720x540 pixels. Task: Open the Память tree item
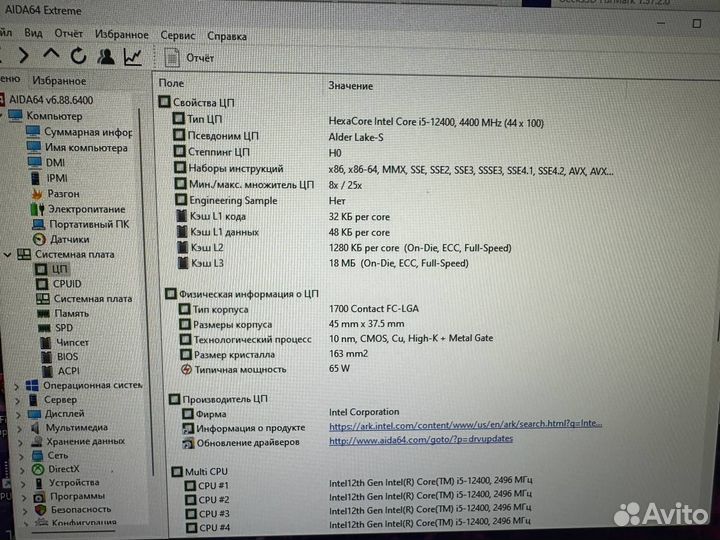pyautogui.click(x=63, y=313)
